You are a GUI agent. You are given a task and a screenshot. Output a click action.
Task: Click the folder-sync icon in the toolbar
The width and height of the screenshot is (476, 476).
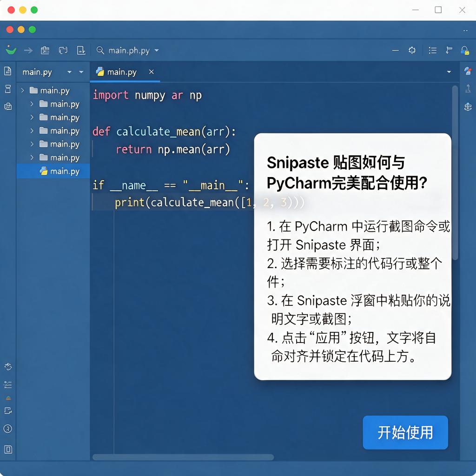pos(63,50)
